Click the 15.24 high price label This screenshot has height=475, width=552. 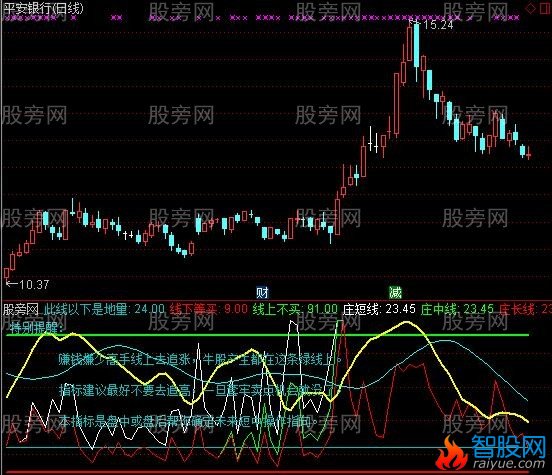438,25
